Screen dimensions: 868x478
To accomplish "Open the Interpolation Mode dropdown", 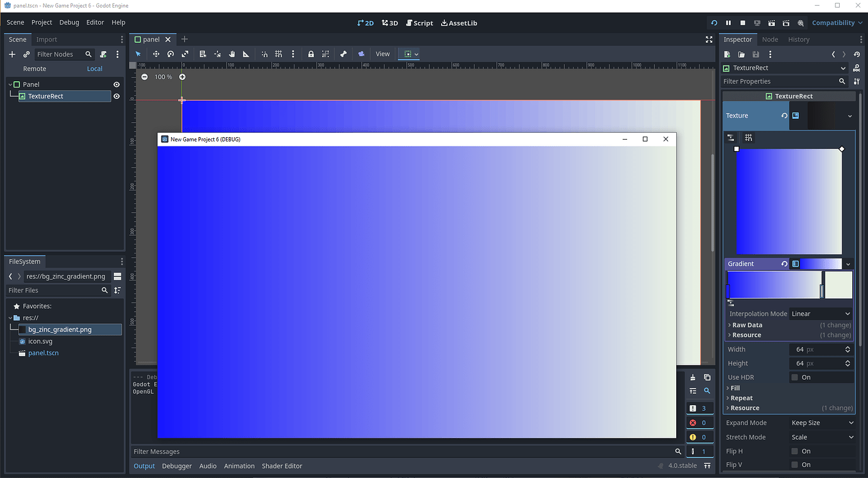I will pyautogui.click(x=821, y=313).
